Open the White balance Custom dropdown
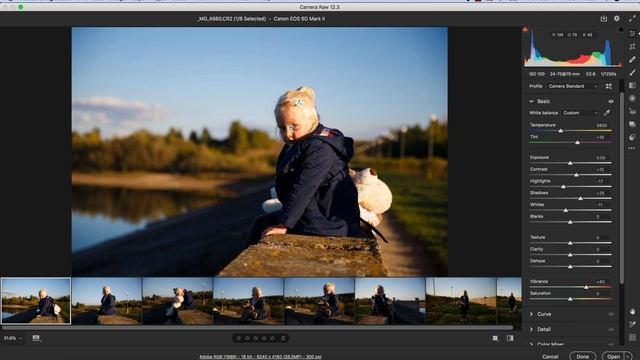This screenshot has width=640, height=360. (580, 113)
